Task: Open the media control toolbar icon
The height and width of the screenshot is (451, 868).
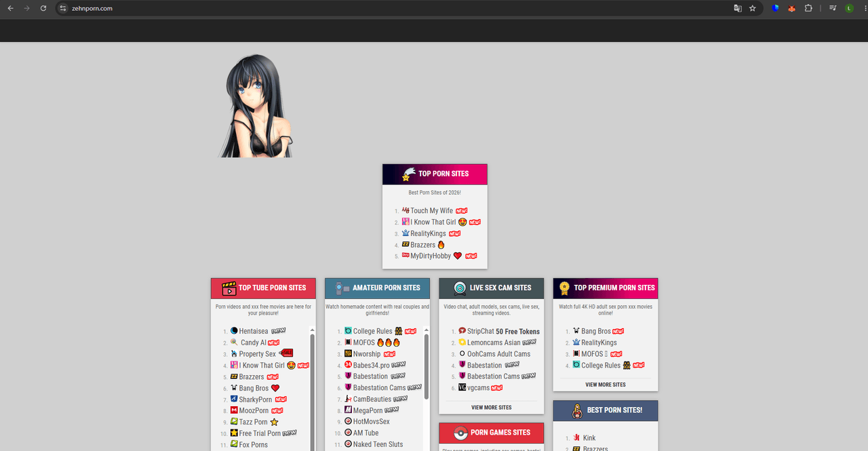Action: (833, 8)
